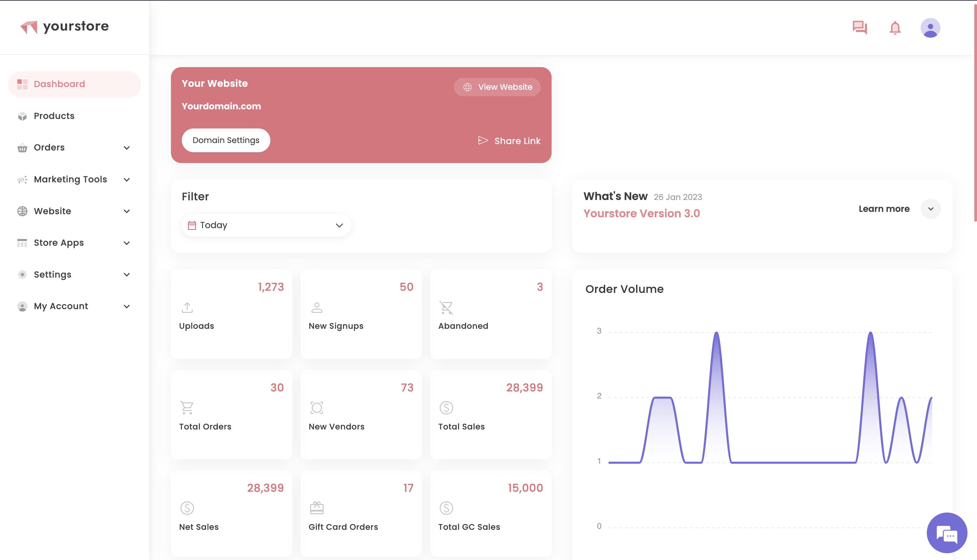Click the Orders basket icon
This screenshot has height=560, width=977.
(22, 147)
